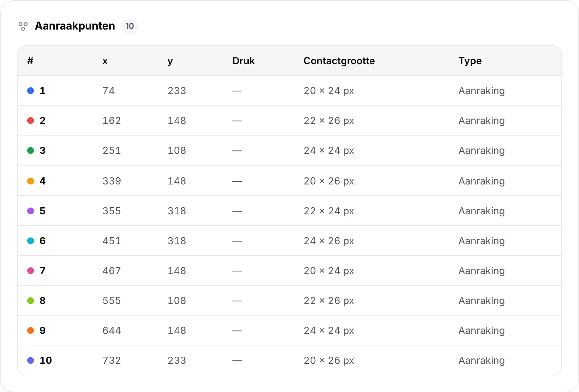Click the contact size in row 9
The width and height of the screenshot is (579, 392).
329,331
